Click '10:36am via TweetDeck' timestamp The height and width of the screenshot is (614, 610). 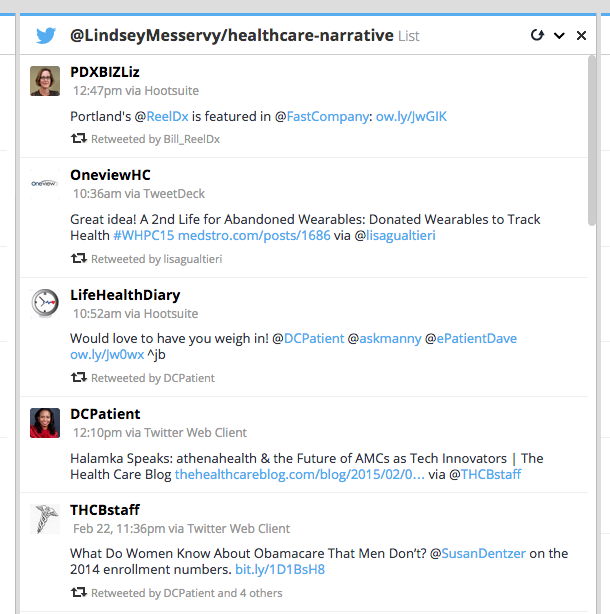139,194
